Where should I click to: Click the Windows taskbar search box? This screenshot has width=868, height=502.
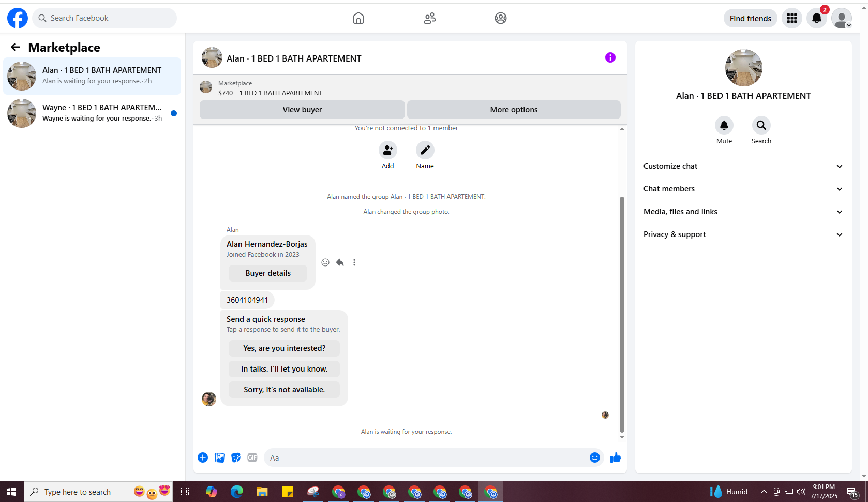[x=98, y=492]
